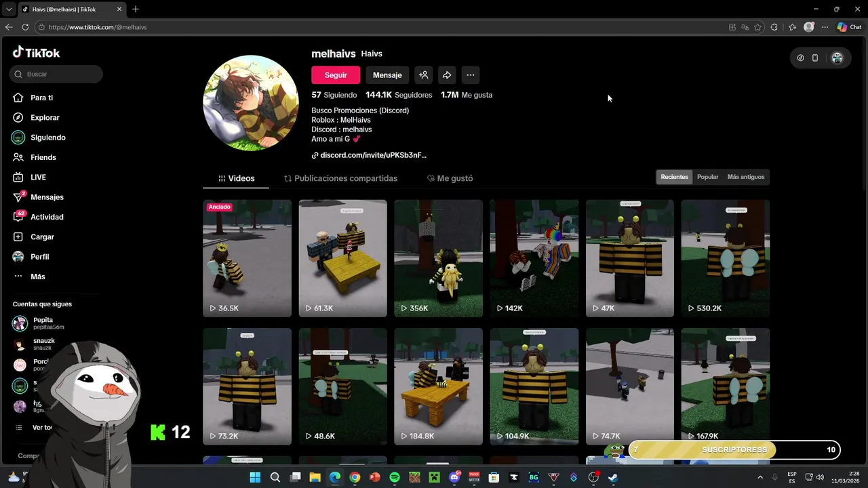Open the Para ti home feed
Image resolution: width=868 pixels, height=488 pixels.
(x=33, y=98)
